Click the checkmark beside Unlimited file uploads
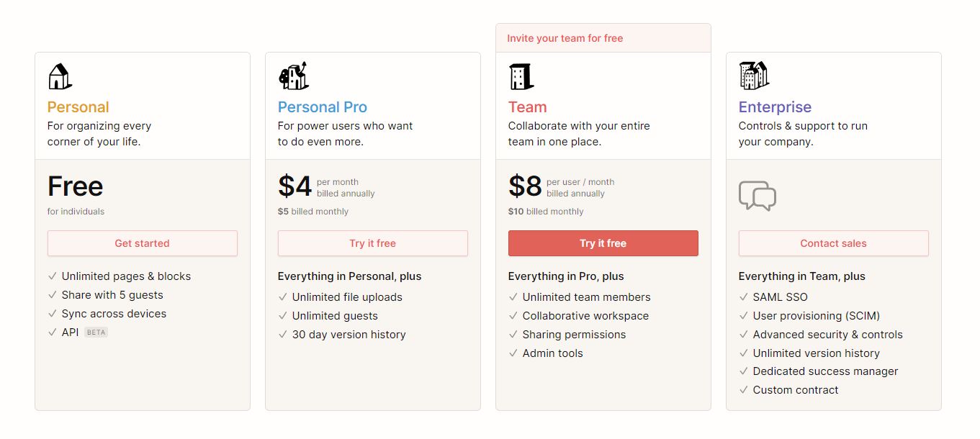 [x=283, y=297]
